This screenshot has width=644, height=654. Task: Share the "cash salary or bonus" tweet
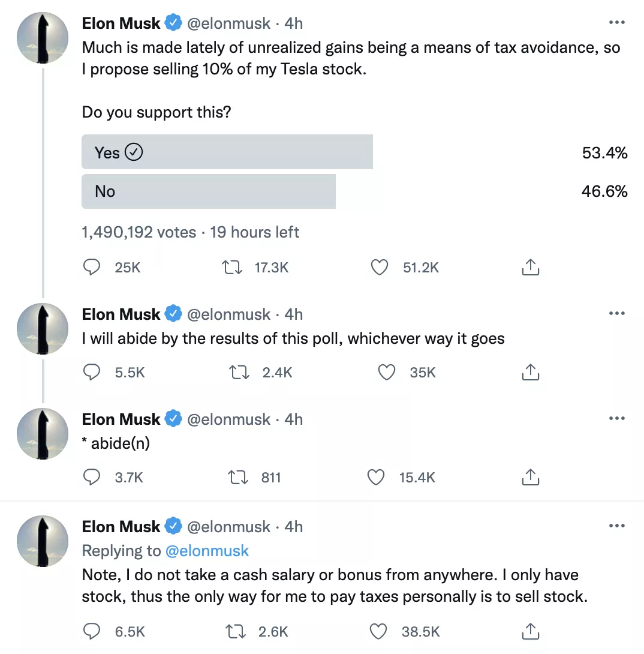click(x=530, y=631)
